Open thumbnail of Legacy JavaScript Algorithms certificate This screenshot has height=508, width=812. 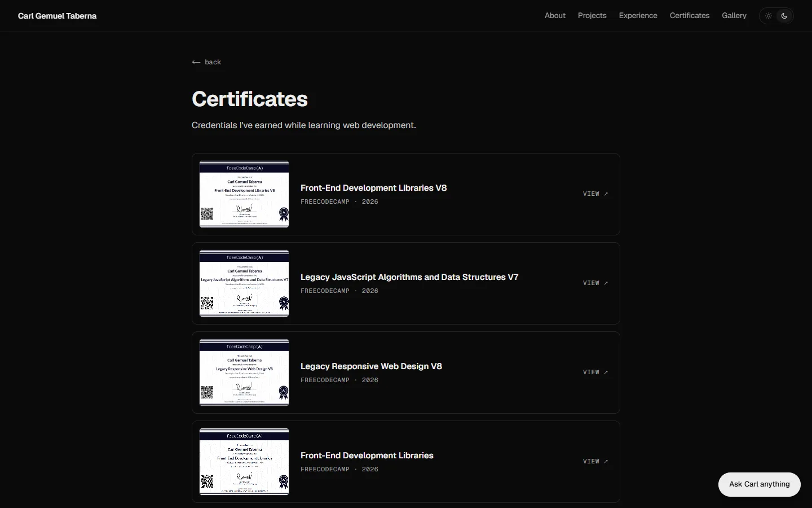(244, 283)
